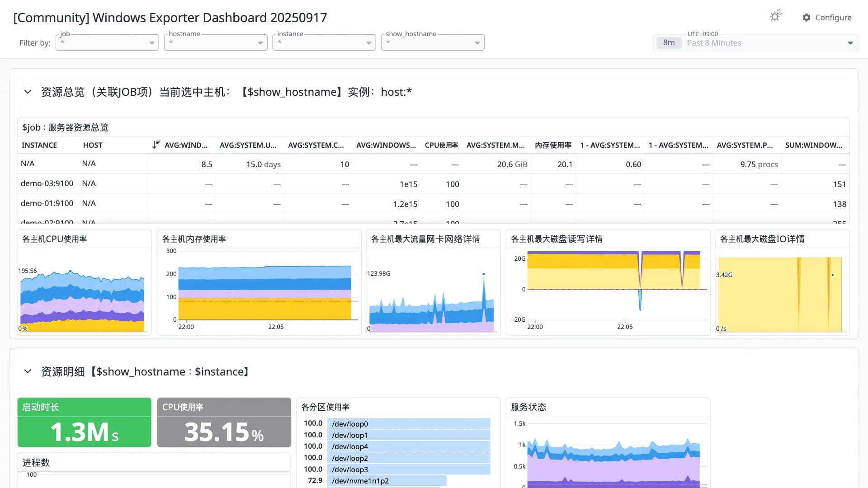The image size is (868, 488).
Task: Sort table by HOST column
Action: pyautogui.click(x=93, y=145)
